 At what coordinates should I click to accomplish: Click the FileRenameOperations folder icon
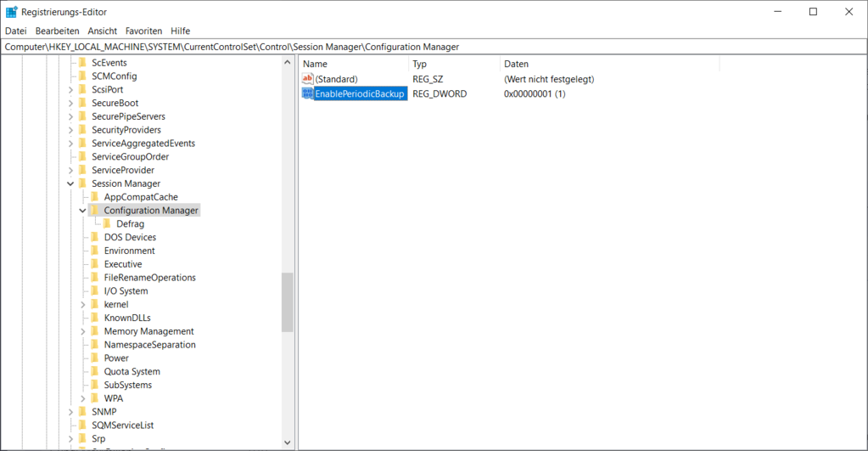(95, 278)
